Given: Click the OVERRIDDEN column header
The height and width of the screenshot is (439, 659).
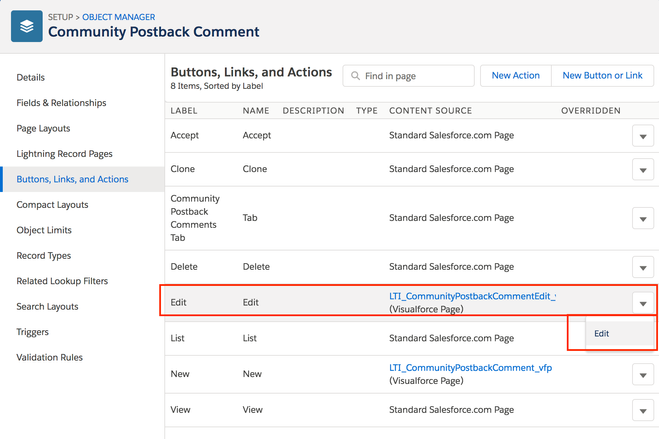Looking at the screenshot, I should tap(590, 111).
